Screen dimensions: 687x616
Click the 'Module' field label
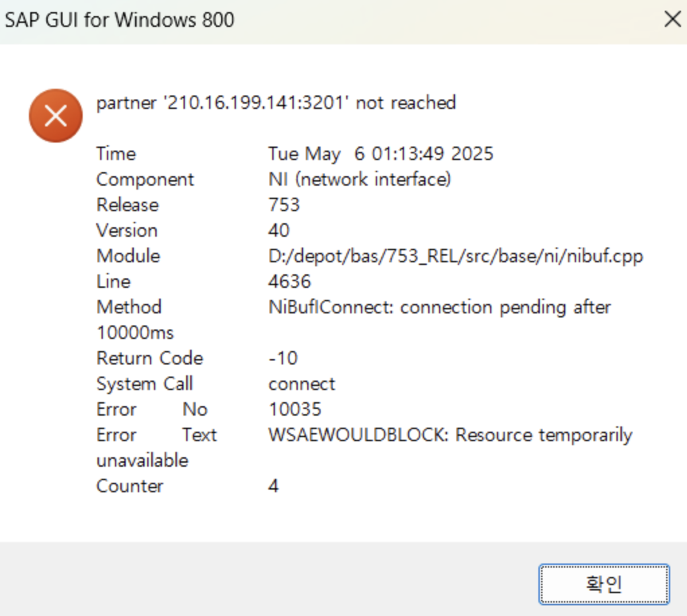pos(128,256)
